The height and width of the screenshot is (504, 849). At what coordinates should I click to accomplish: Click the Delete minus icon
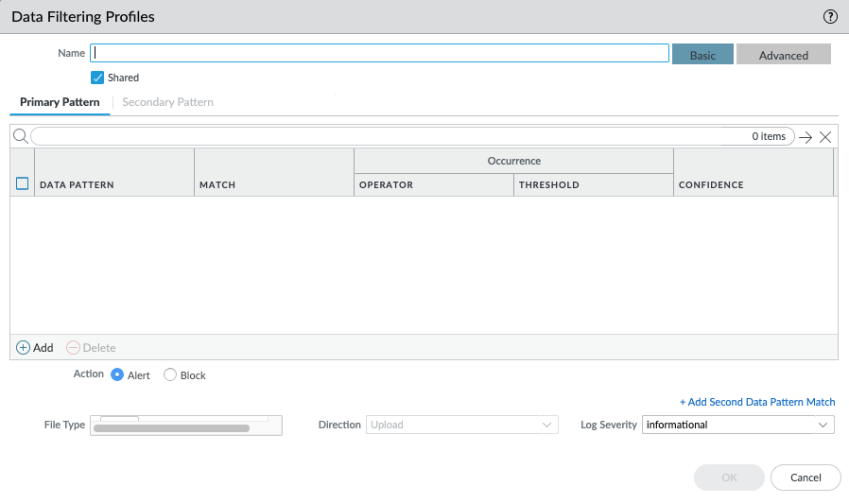(x=74, y=348)
